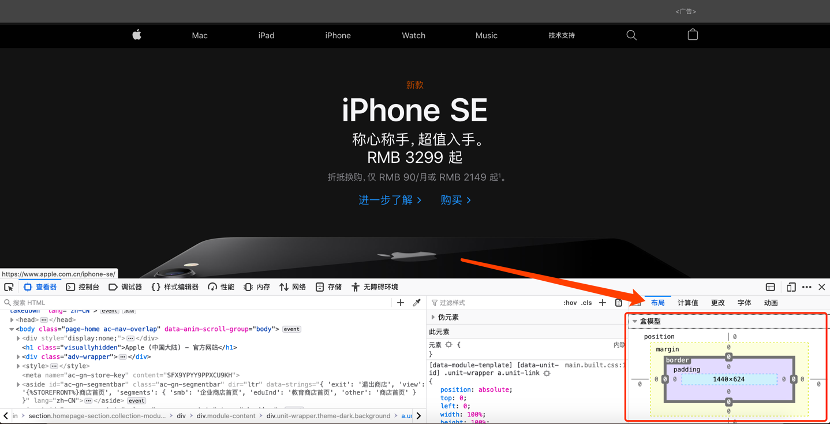This screenshot has height=424, width=830.
Task: Expand the aside ac-gn-segmentbar node
Action: [x=20, y=384]
